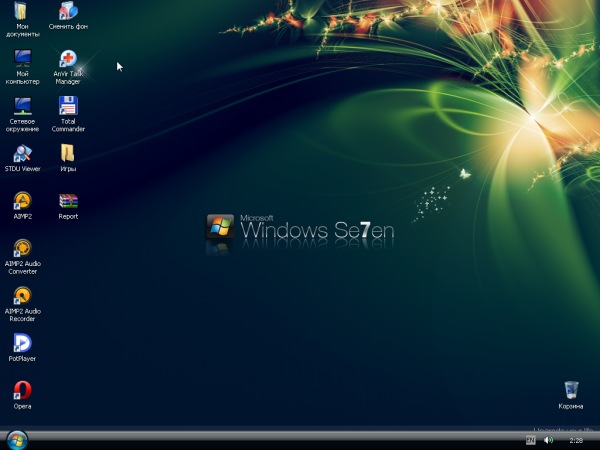600x450 pixels.
Task: Select the Корзина recycle bin
Action: pos(571,390)
